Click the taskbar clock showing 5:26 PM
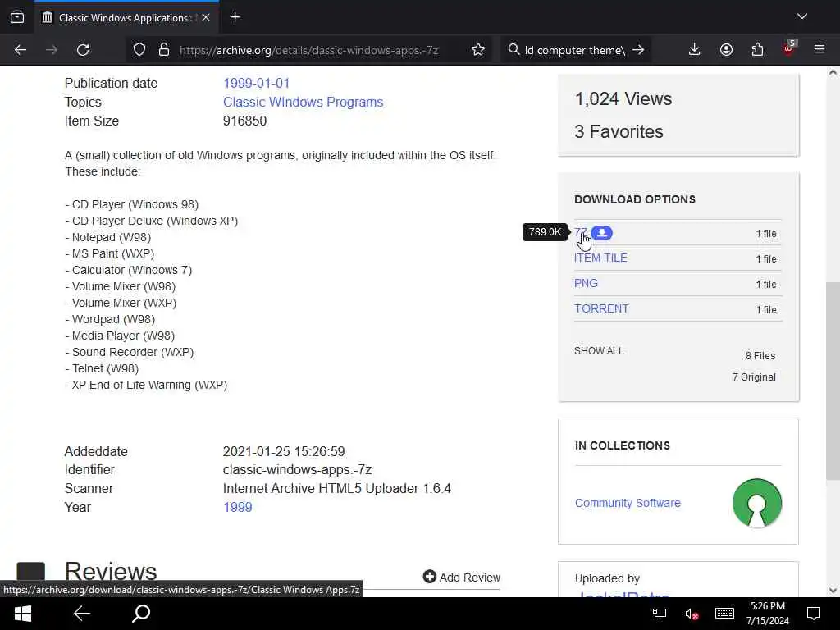Viewport: 840px width, 630px height. [x=767, y=614]
